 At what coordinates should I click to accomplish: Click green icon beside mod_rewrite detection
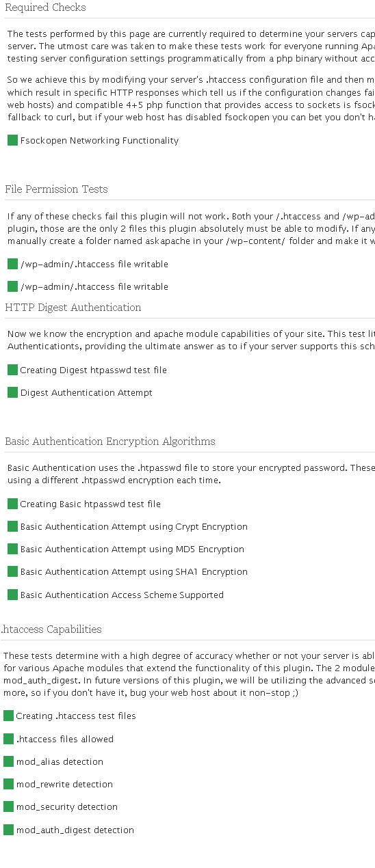[x=8, y=784]
